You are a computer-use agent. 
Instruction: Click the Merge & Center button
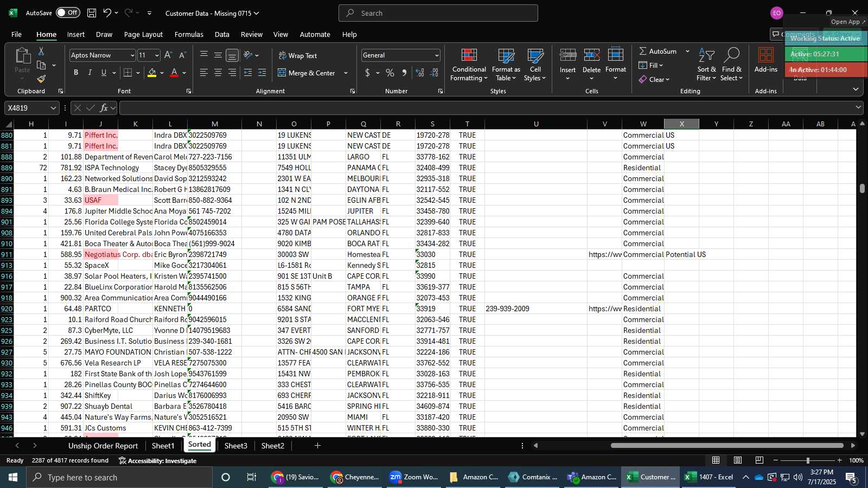click(x=307, y=73)
